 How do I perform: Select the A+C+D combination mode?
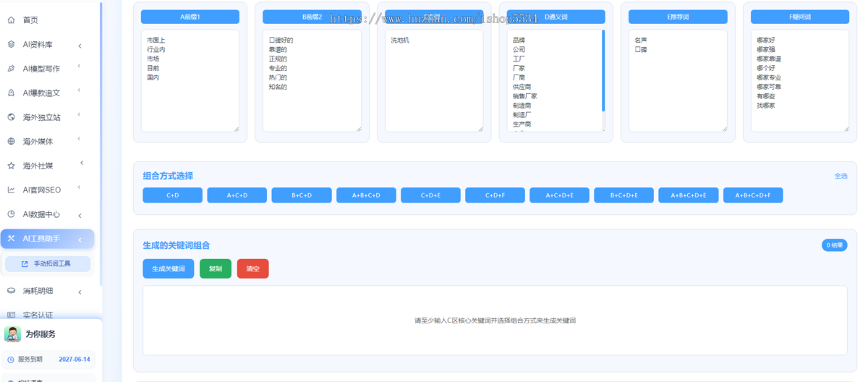click(237, 195)
